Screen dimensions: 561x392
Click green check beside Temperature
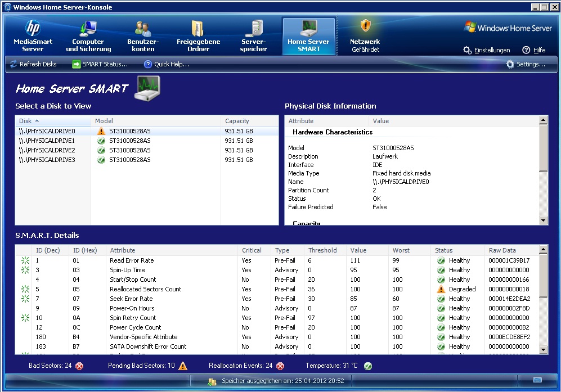tap(368, 366)
